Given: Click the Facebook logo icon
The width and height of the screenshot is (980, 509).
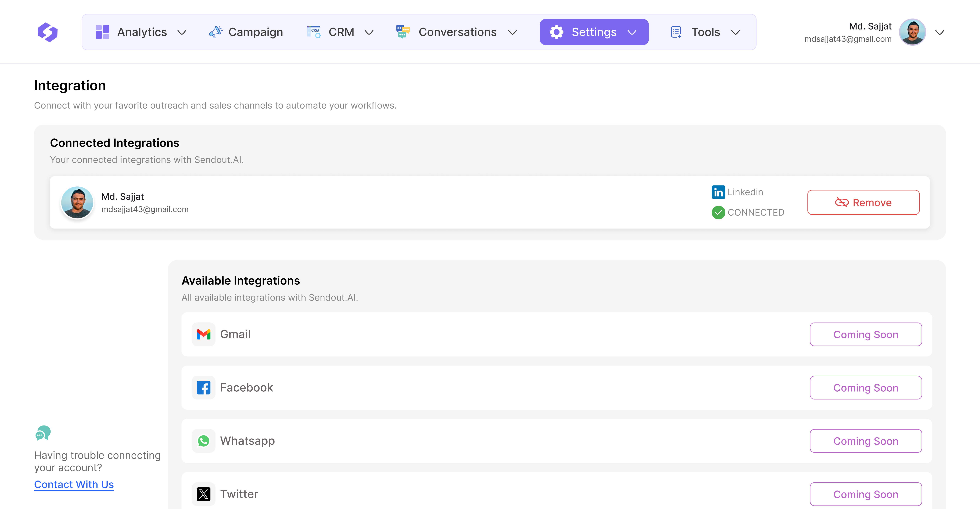Looking at the screenshot, I should pyautogui.click(x=204, y=387).
